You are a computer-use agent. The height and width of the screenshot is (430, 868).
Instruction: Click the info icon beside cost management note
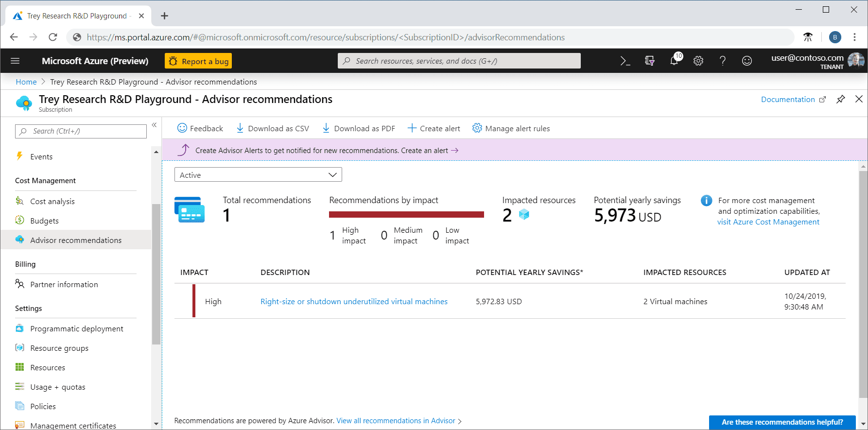[706, 201]
